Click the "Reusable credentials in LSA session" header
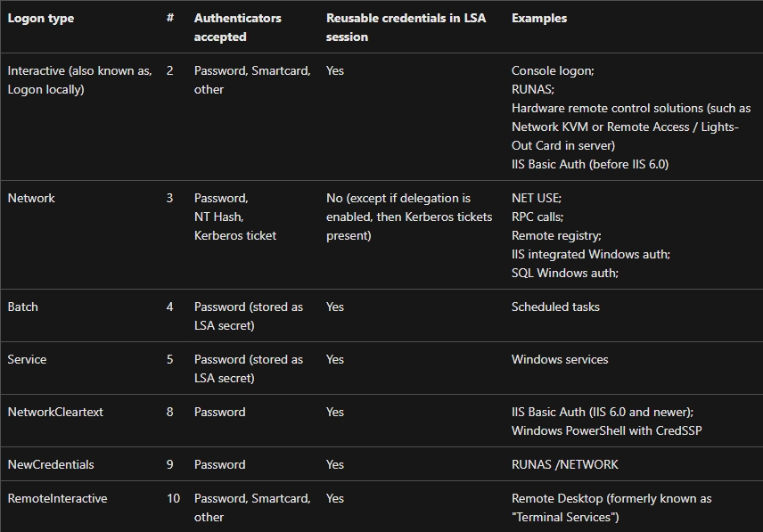The height and width of the screenshot is (532, 763). (406, 27)
